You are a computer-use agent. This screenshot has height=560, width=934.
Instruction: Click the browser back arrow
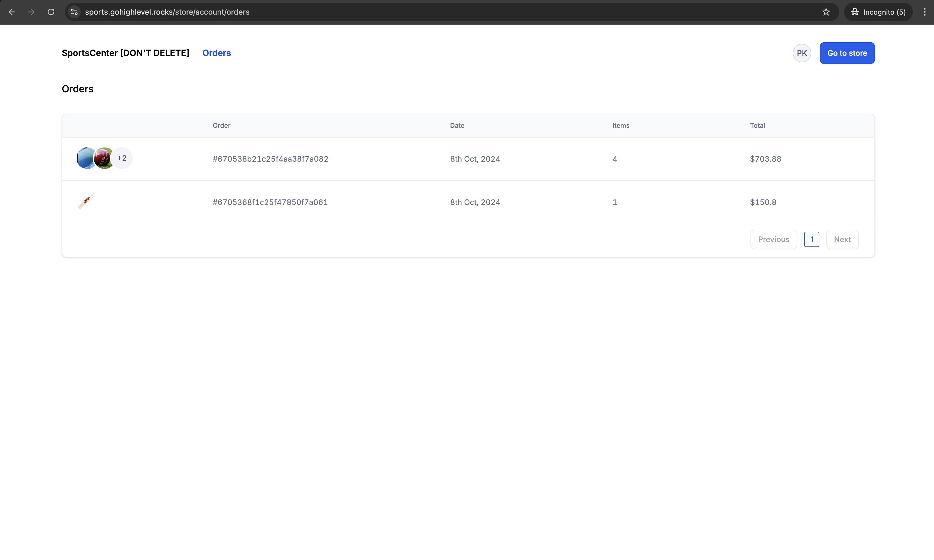pyautogui.click(x=12, y=12)
